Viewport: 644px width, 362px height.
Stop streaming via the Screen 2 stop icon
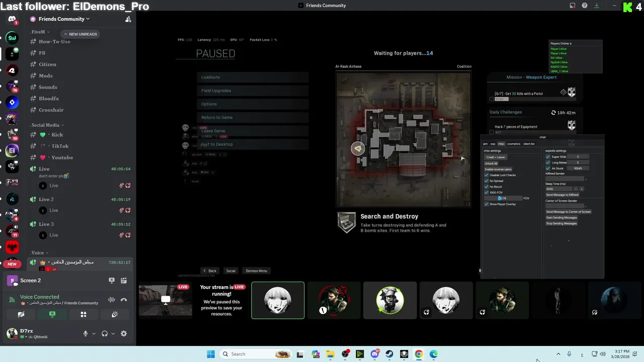pyautogui.click(x=112, y=281)
